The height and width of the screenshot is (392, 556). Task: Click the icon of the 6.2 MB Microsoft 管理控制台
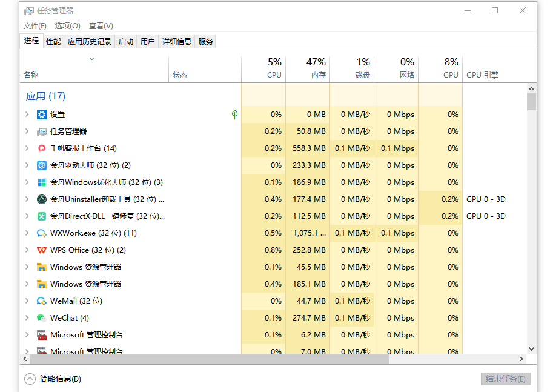coord(41,335)
